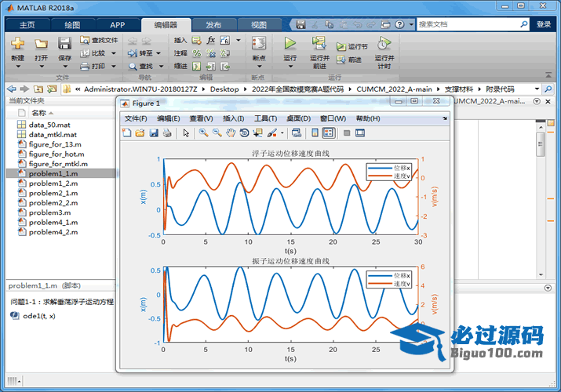Click the Run and Time (运行并计时) icon
561x392 pixels.
(384, 43)
